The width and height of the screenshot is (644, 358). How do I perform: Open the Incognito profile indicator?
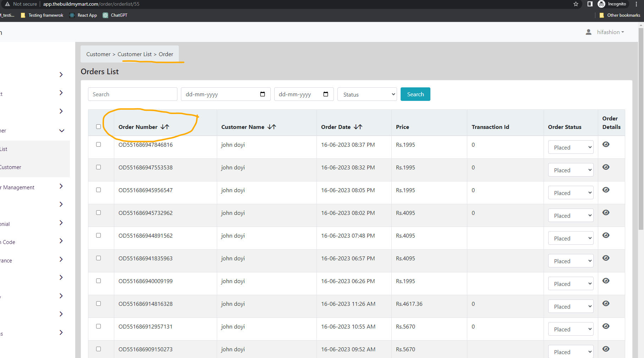[612, 4]
